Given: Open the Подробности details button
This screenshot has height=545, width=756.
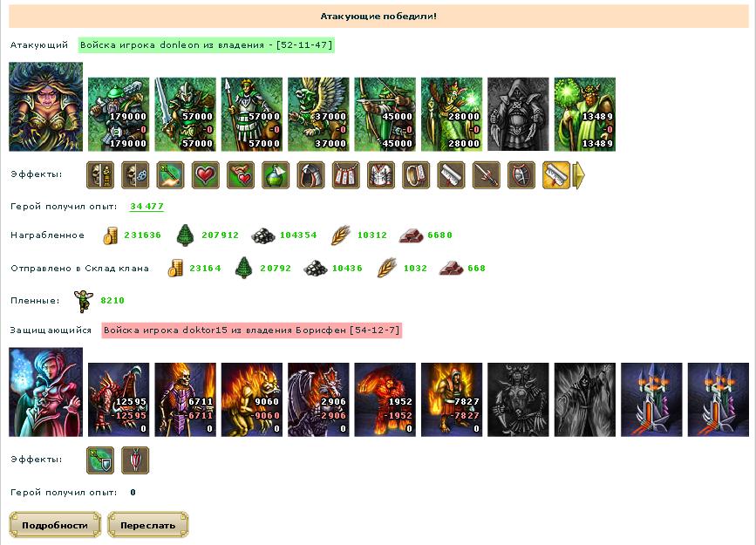Looking at the screenshot, I should (x=55, y=525).
